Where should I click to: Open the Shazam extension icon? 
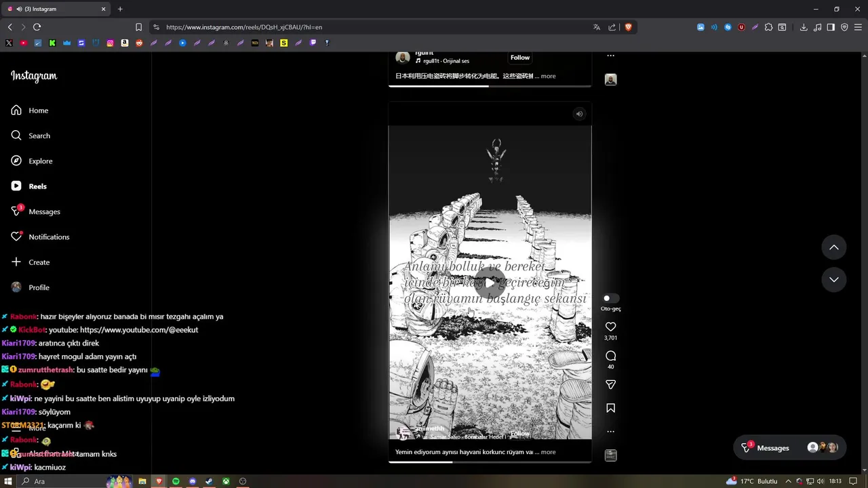point(728,27)
